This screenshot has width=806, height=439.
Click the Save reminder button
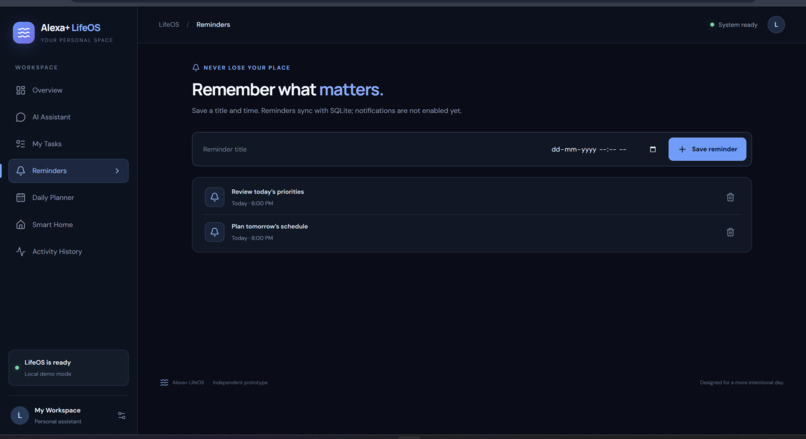click(707, 149)
